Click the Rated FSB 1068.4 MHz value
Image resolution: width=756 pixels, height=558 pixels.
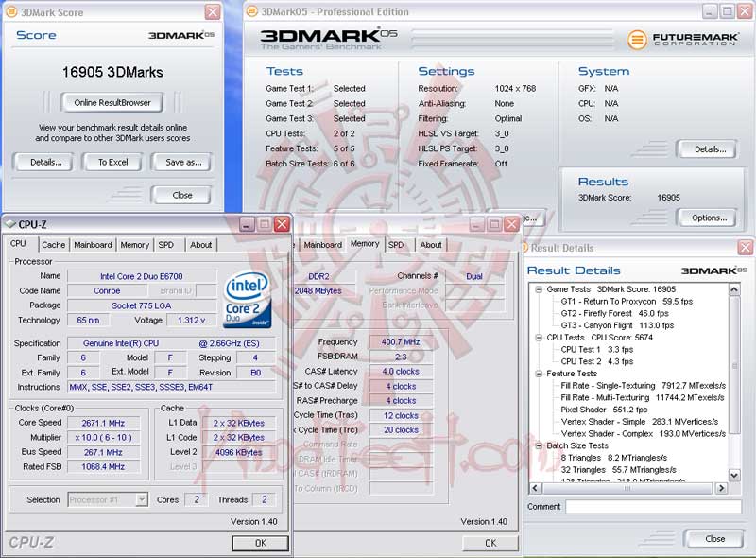[103, 467]
